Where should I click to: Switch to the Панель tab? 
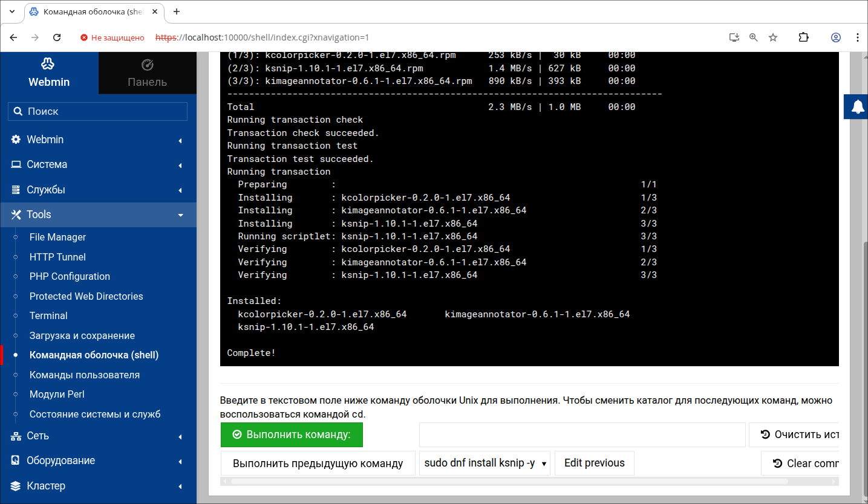pos(147,73)
